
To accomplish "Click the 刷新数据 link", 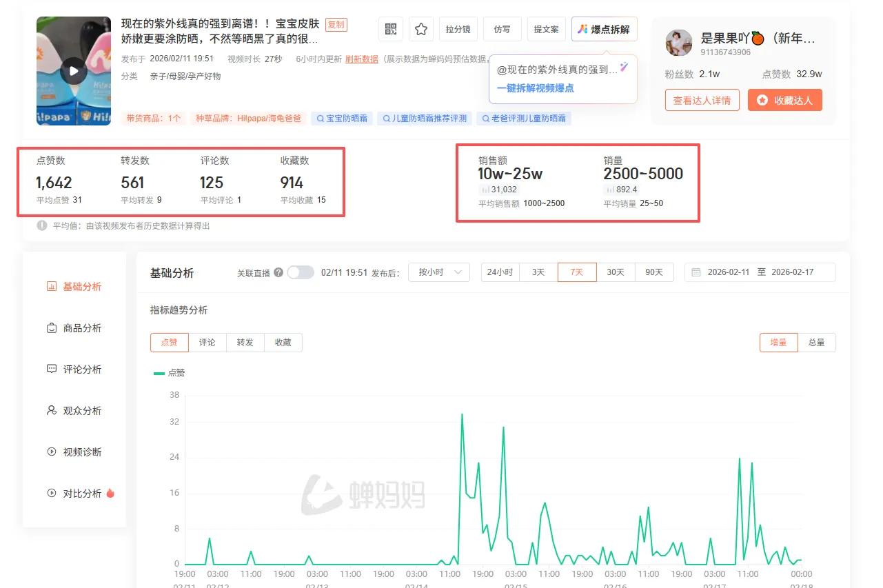I will [362, 59].
